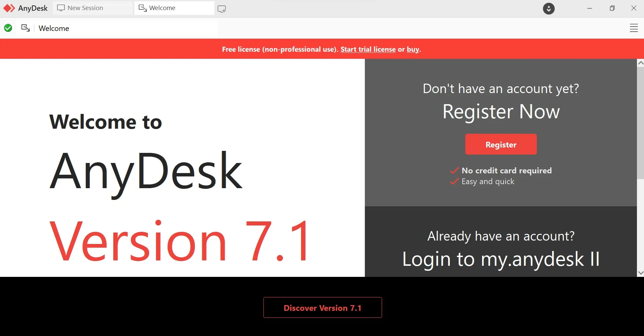Open Login to my.anydesk II
This screenshot has height=336, width=644.
tap(501, 259)
